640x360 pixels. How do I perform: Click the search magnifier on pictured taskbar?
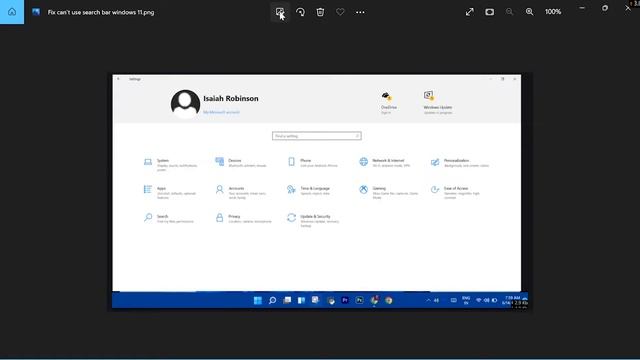pos(272,300)
